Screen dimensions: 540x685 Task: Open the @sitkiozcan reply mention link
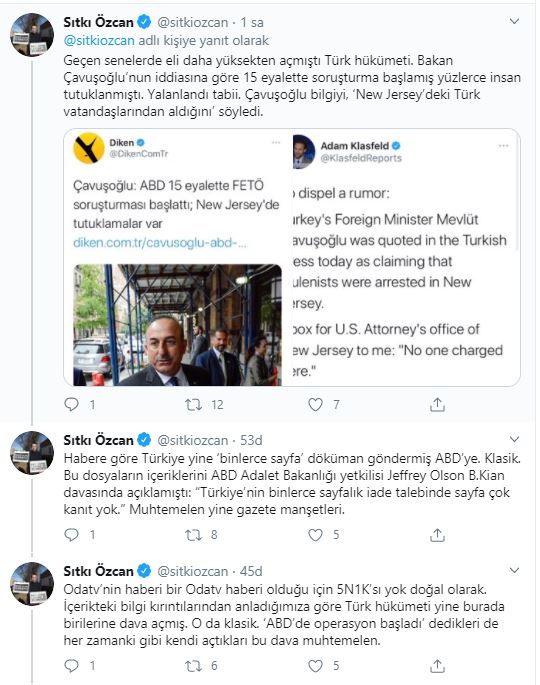[x=99, y=41]
